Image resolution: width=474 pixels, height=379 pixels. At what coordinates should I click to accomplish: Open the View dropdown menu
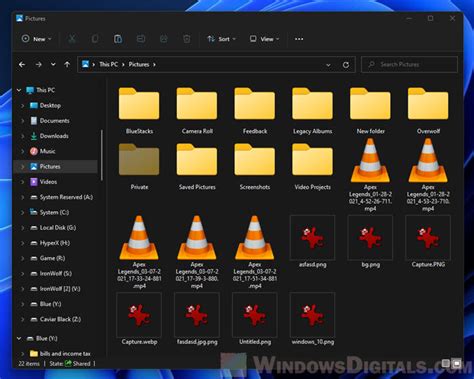[x=265, y=39]
